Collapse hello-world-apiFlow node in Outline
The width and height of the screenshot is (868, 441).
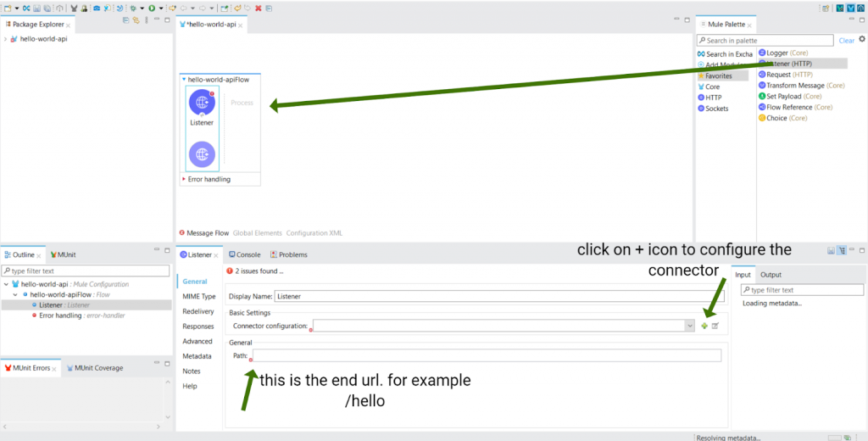[x=15, y=295]
